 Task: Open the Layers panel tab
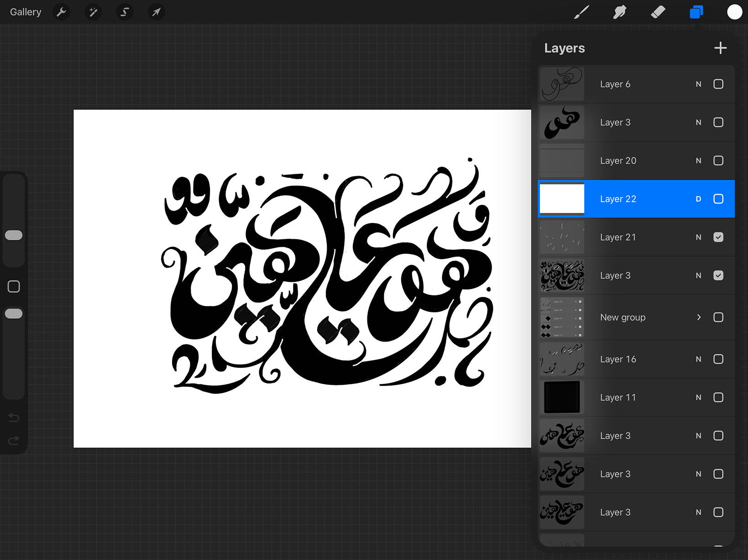(x=696, y=12)
